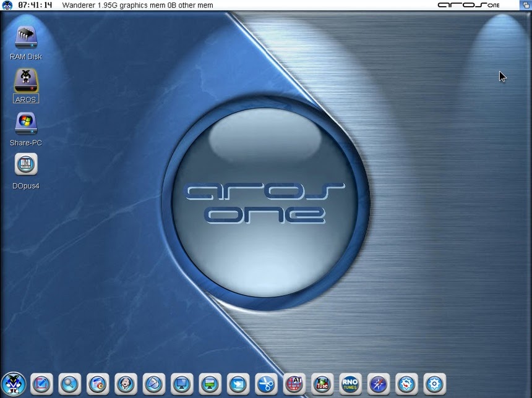Launch the YouTube dock icon
The height and width of the screenshot is (398, 532).
click(x=322, y=384)
